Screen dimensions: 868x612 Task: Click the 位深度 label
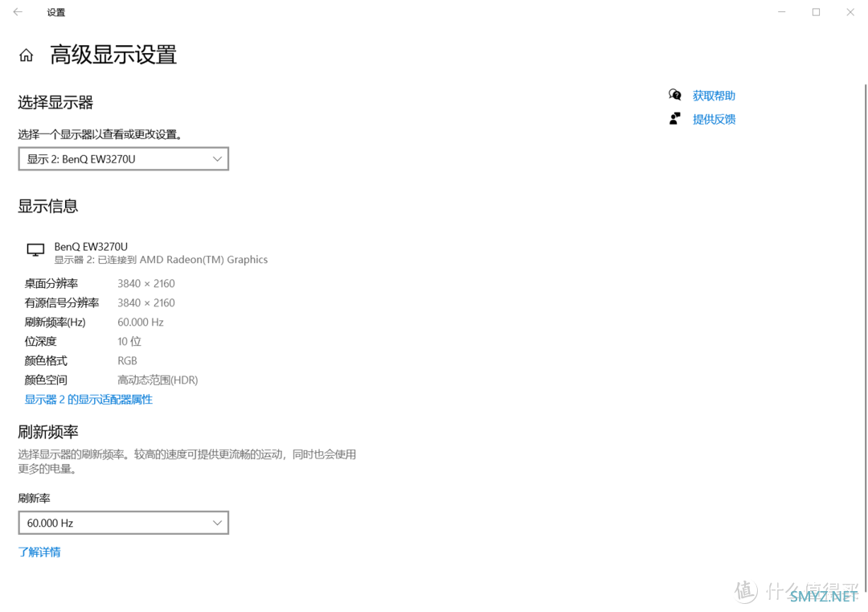pos(40,342)
